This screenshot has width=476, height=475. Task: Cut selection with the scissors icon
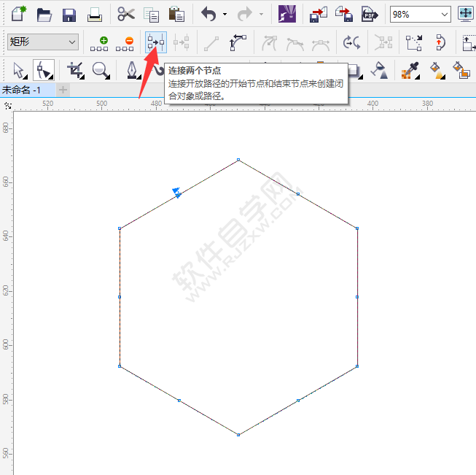pyautogui.click(x=126, y=14)
